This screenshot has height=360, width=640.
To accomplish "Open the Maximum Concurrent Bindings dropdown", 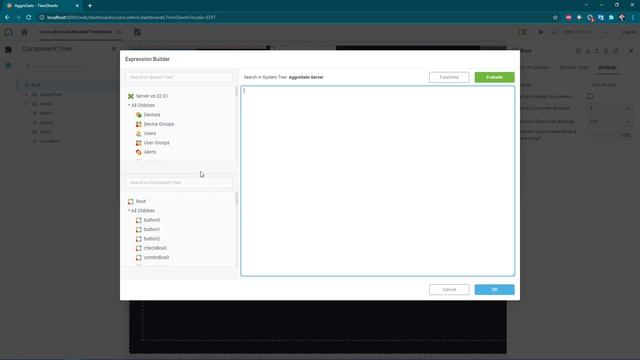I will coord(609,122).
